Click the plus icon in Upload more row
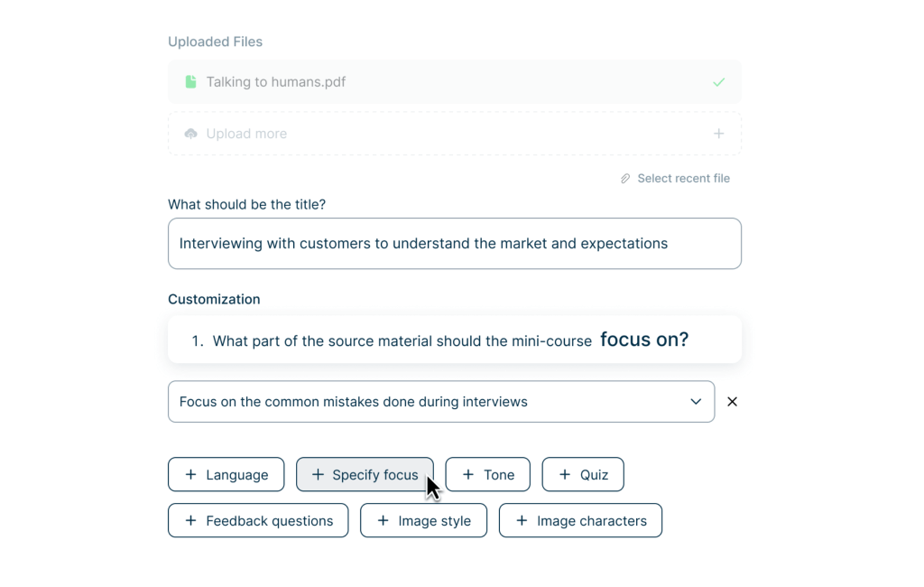The width and height of the screenshot is (924, 587). tap(719, 134)
